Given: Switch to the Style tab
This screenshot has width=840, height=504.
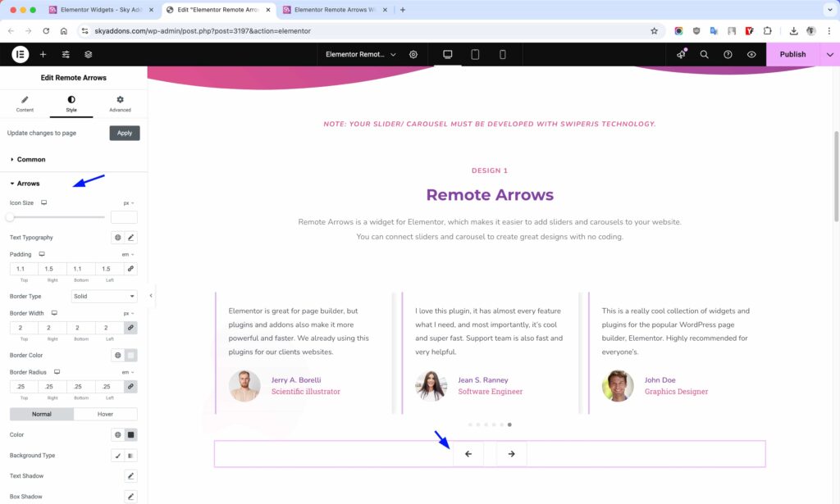Looking at the screenshot, I should [x=71, y=103].
